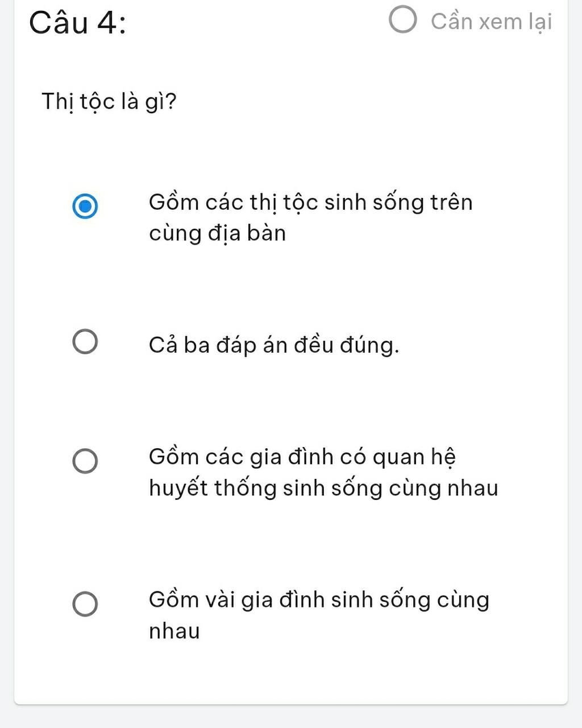The image size is (582, 728).
Task: Click the text "Gồm vài gia đình sinh sống cùng"
Action: (319, 600)
